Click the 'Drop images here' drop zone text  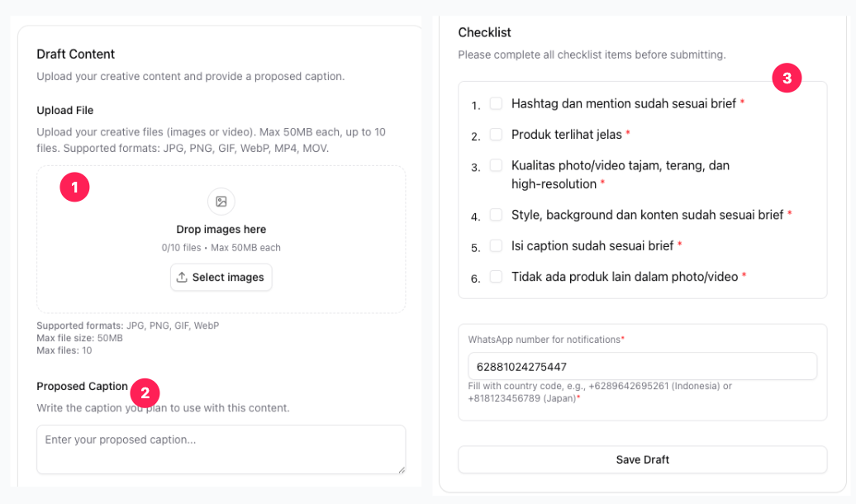coord(221,230)
